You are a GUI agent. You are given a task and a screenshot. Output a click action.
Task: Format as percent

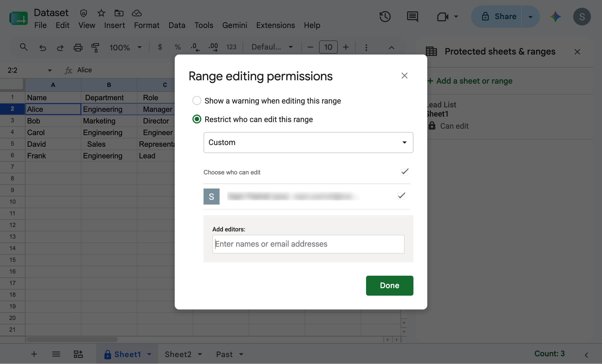click(177, 47)
